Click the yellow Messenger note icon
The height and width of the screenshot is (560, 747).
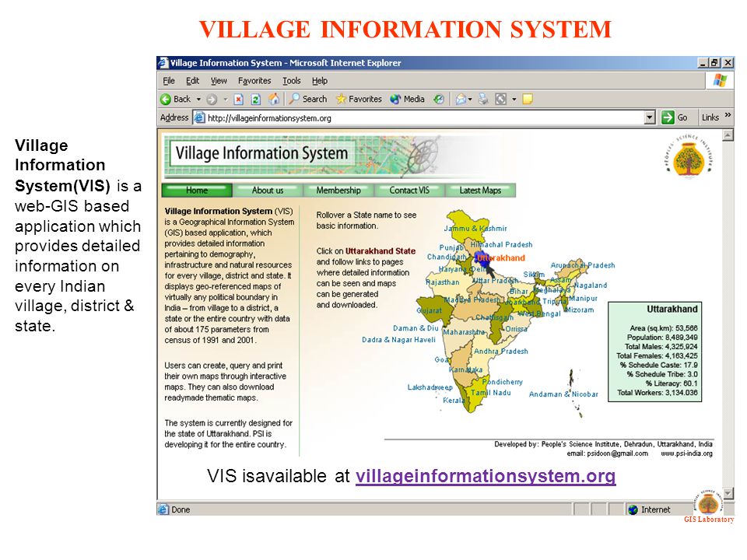528,99
